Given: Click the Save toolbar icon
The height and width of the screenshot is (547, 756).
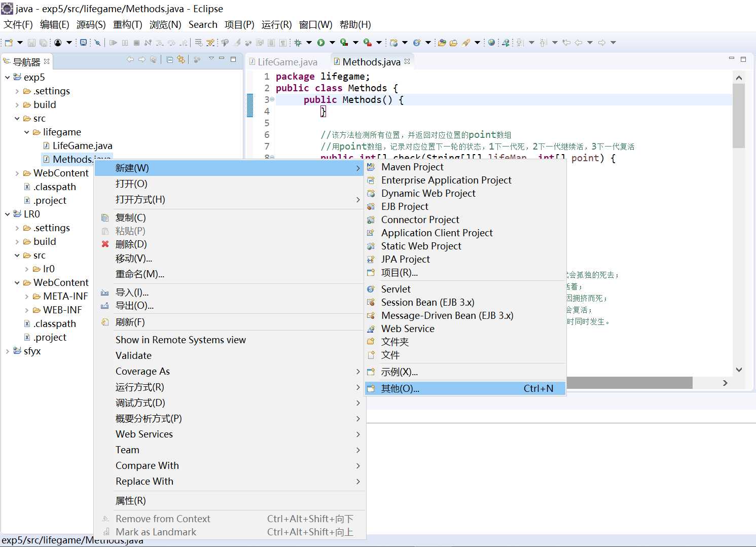Looking at the screenshot, I should 31,43.
